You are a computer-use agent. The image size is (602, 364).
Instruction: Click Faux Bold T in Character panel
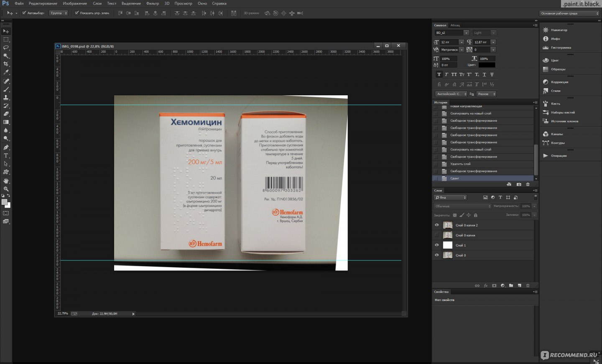[x=439, y=74]
